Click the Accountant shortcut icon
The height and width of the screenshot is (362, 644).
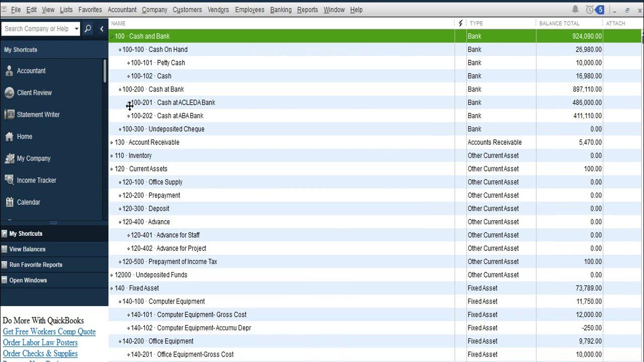click(9, 71)
